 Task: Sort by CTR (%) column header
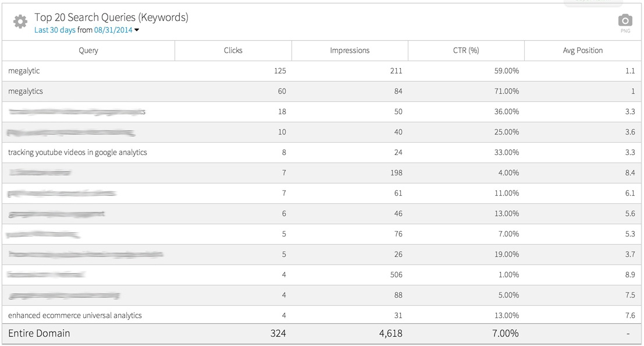466,51
